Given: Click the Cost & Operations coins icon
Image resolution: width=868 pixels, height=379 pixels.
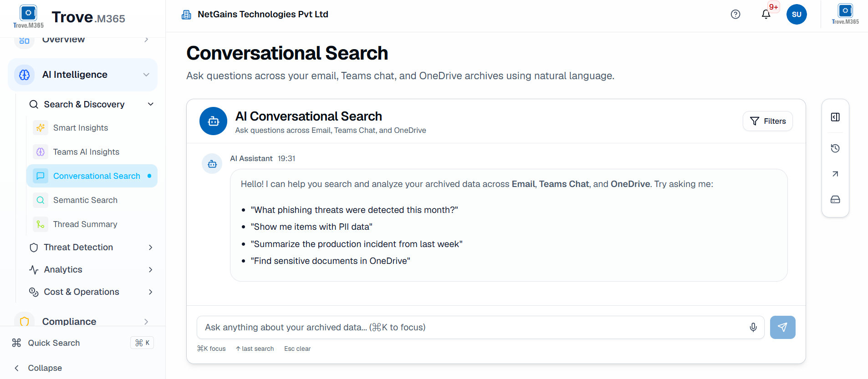Looking at the screenshot, I should (x=34, y=292).
